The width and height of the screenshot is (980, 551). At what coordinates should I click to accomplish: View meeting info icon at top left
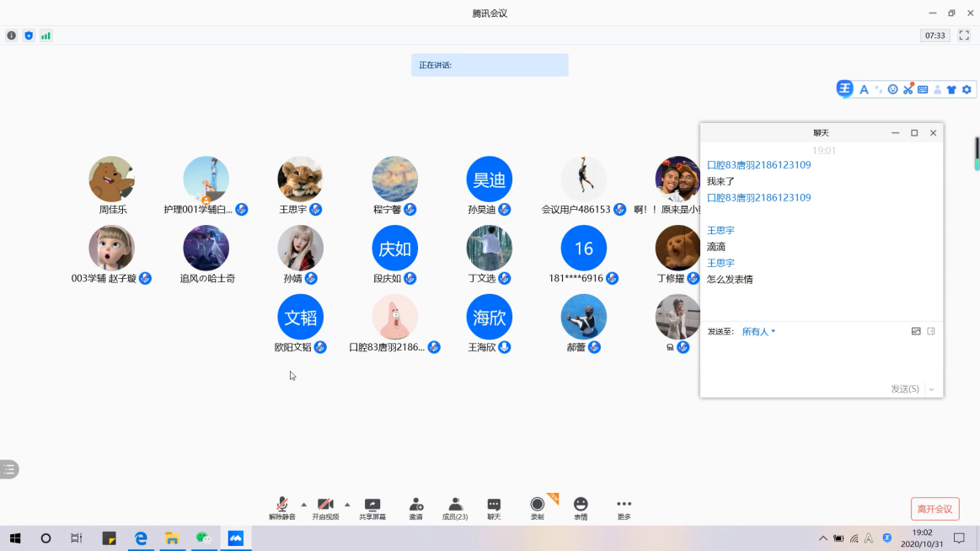click(x=11, y=35)
